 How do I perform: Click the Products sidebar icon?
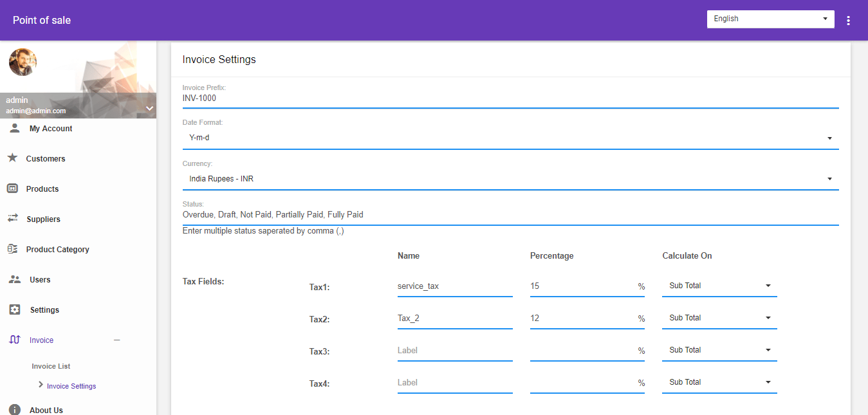(14, 189)
